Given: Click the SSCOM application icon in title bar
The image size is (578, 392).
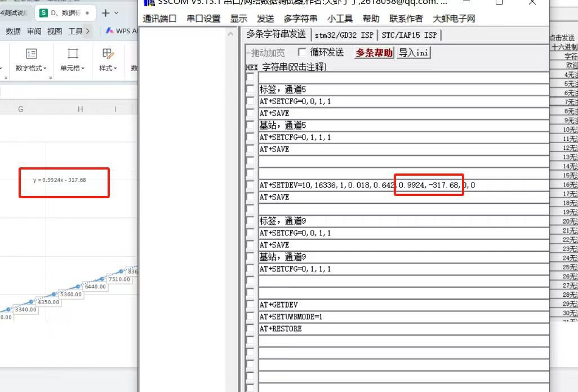Looking at the screenshot, I should [x=149, y=2].
